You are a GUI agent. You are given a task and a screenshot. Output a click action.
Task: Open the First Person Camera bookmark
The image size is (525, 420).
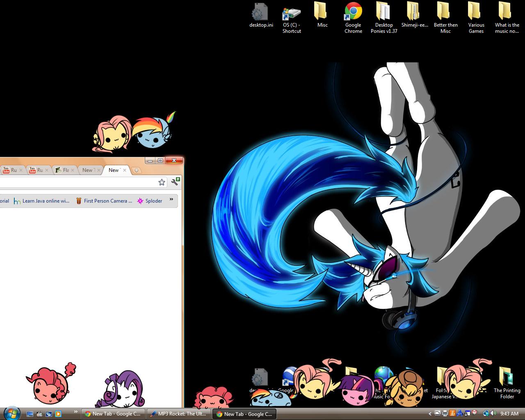pos(104,201)
